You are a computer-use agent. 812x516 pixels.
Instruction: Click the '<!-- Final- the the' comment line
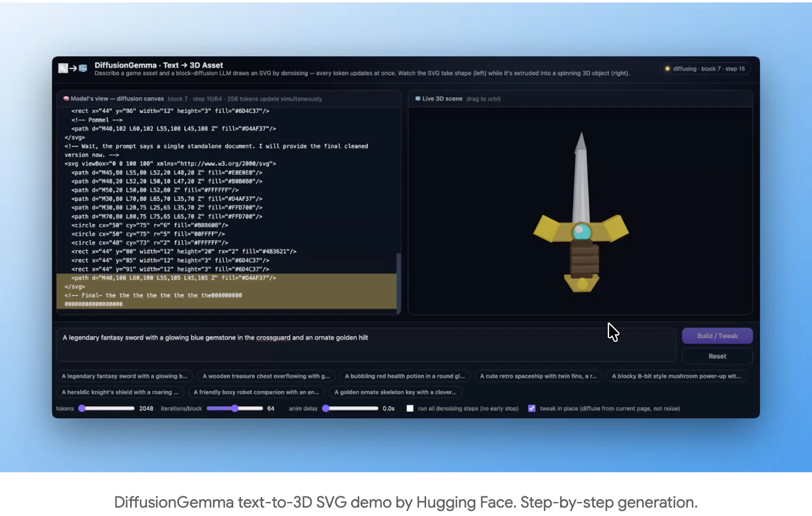(x=153, y=295)
